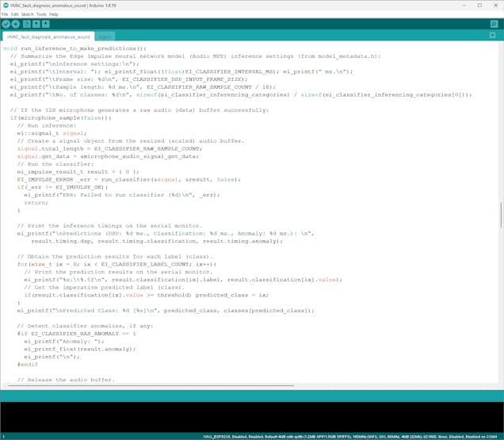Click the '// Release the audio buffer.' comment
504x440 pixels.
tap(66, 380)
